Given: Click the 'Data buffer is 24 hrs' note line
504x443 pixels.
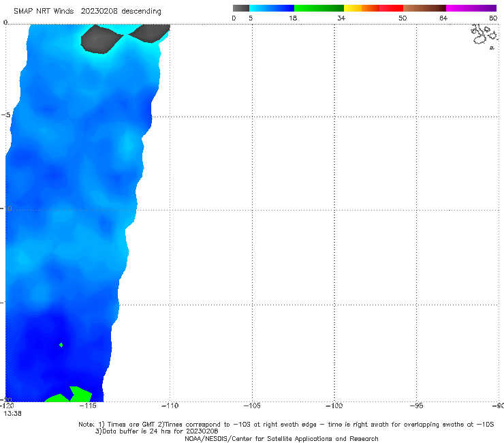Looking at the screenshot, I should 157,431.
